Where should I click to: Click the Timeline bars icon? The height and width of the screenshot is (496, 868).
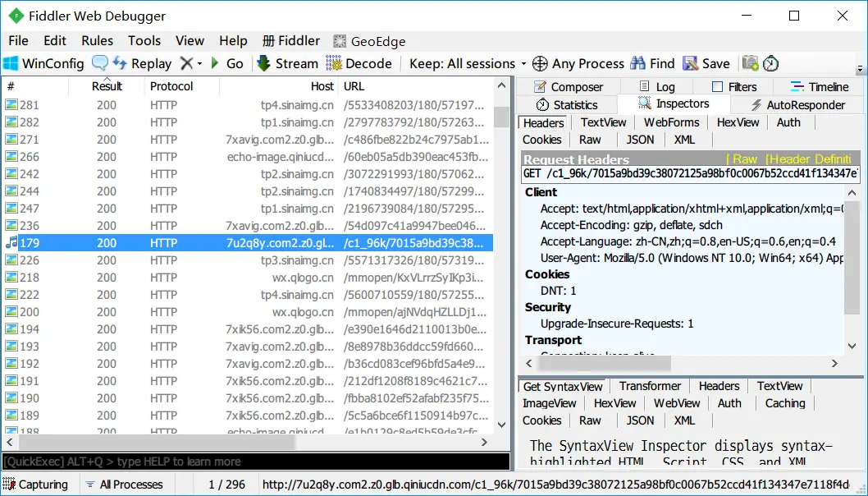point(797,86)
